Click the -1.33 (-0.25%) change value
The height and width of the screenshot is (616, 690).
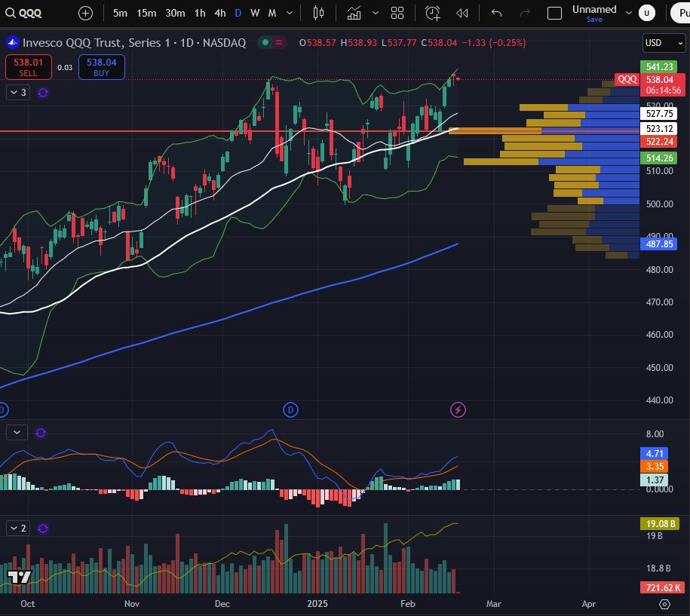pyautogui.click(x=494, y=43)
